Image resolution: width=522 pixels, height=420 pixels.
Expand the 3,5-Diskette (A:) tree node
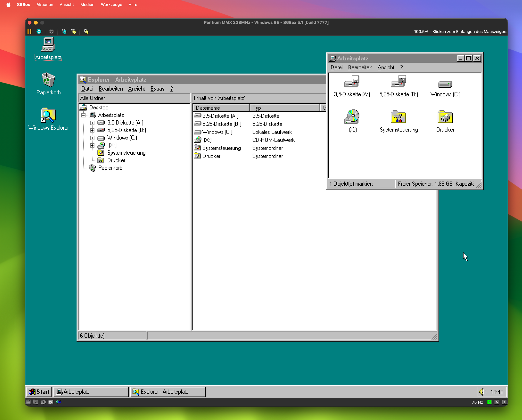click(x=92, y=123)
